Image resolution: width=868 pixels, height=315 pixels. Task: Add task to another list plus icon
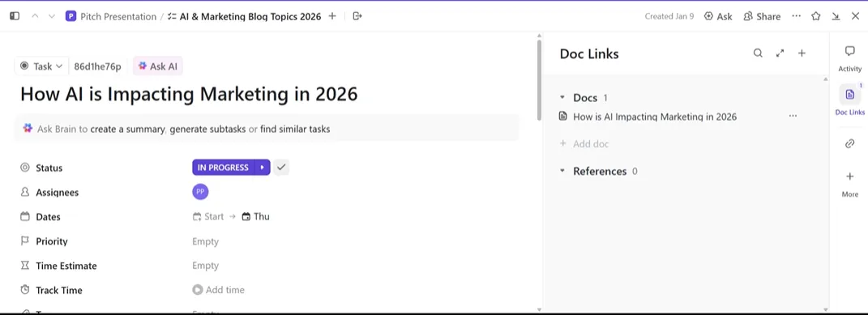(x=332, y=16)
